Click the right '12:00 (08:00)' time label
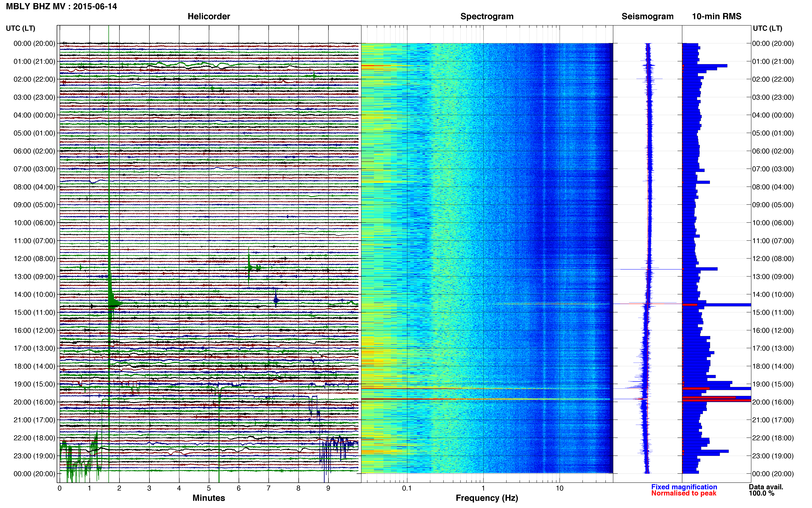The image size is (812, 508). coord(773,259)
